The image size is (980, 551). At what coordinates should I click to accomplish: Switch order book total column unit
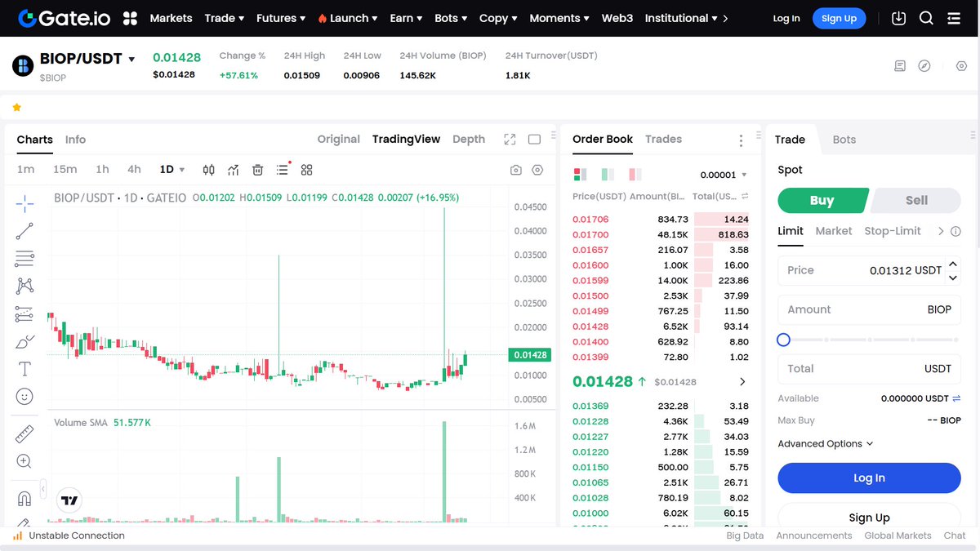tap(745, 197)
